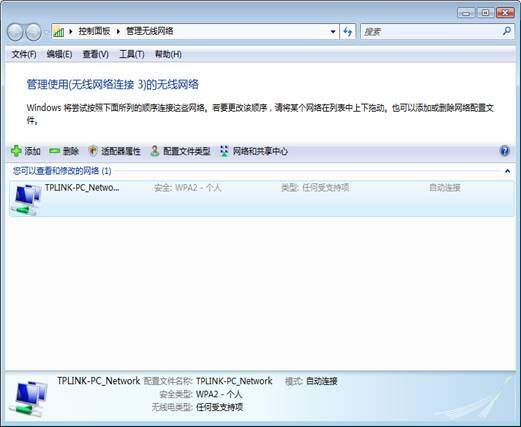
Task: Open the 文件(F) menu
Action: (24, 54)
